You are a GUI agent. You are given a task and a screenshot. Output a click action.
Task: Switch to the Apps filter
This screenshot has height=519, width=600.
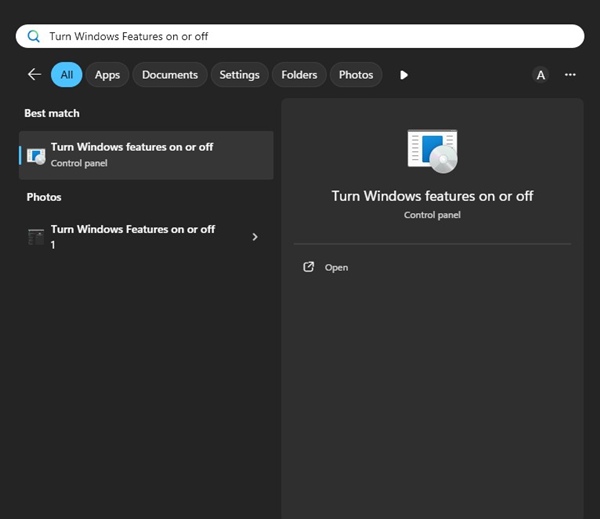click(107, 75)
